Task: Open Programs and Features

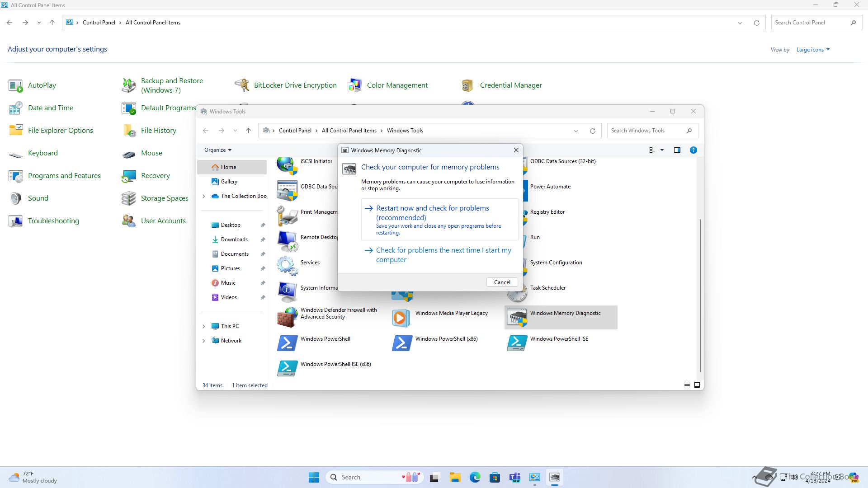Action: coord(55,176)
